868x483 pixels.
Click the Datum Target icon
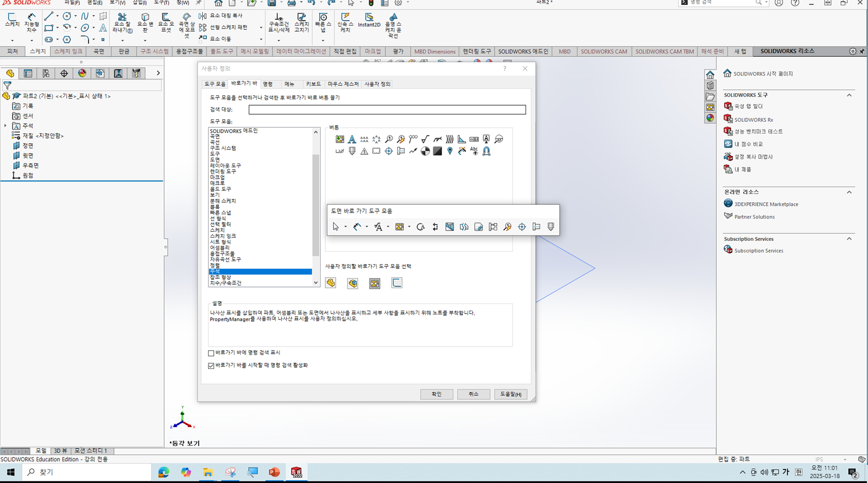pos(499,139)
